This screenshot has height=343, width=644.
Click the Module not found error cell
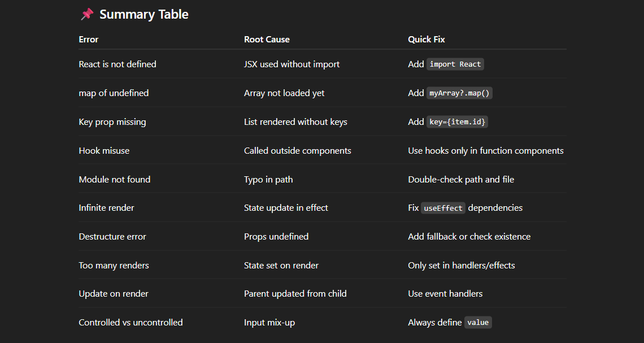115,180
